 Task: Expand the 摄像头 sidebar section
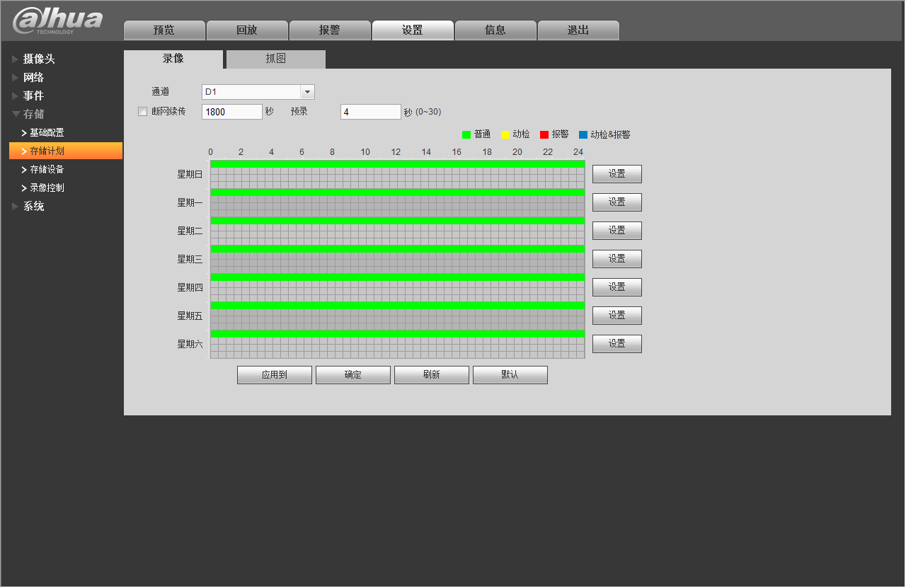pos(38,59)
